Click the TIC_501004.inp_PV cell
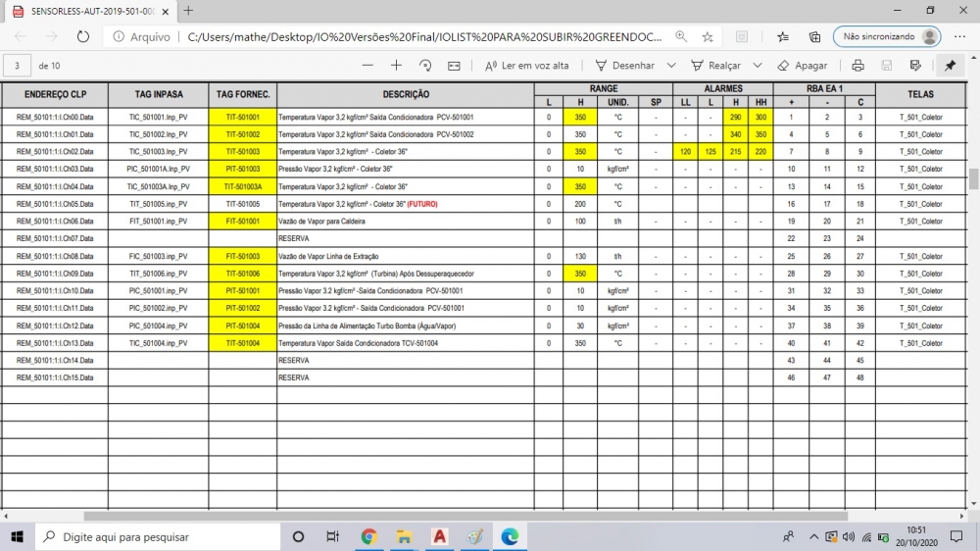 coord(158,343)
